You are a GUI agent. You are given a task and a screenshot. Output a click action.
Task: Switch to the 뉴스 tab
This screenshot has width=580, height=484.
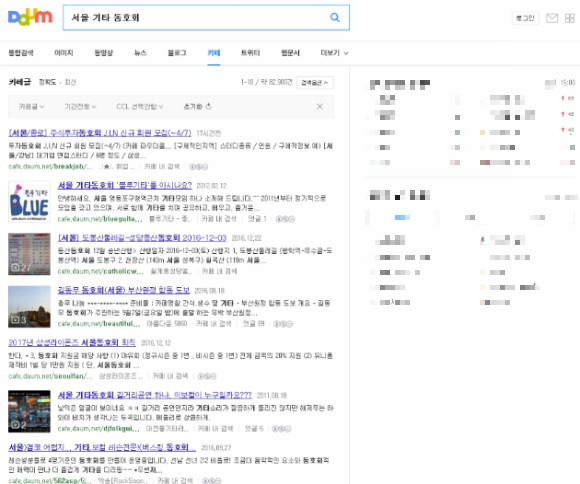point(140,53)
